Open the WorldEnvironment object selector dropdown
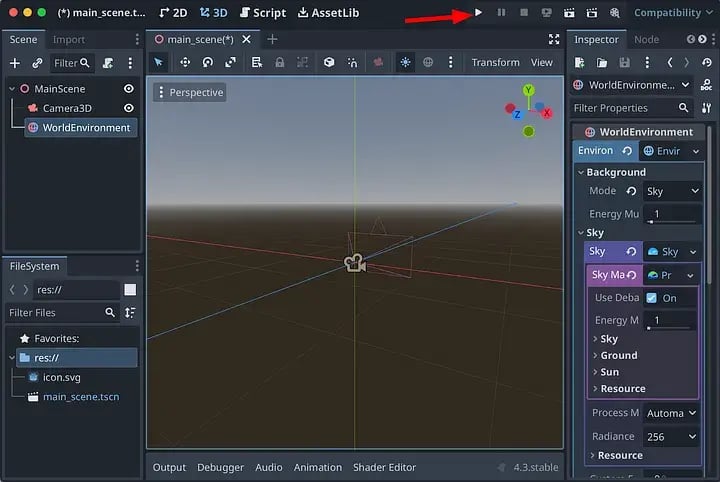This screenshot has width=720, height=482. pos(632,85)
